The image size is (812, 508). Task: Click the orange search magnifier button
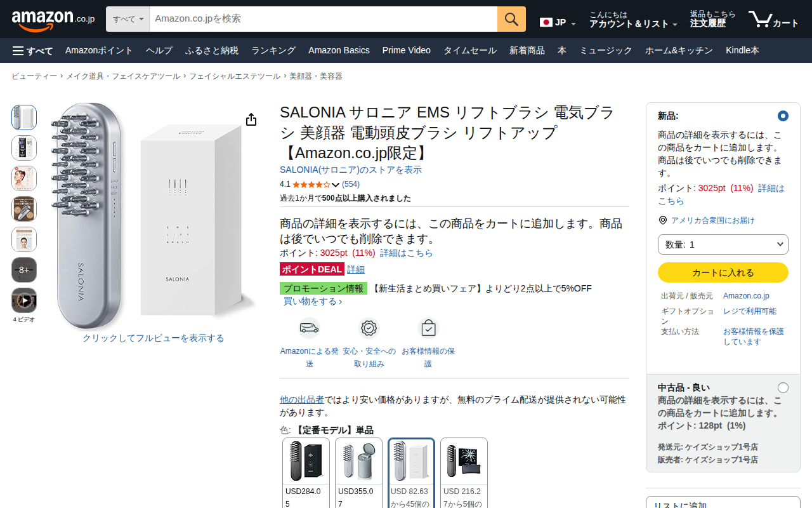511,19
